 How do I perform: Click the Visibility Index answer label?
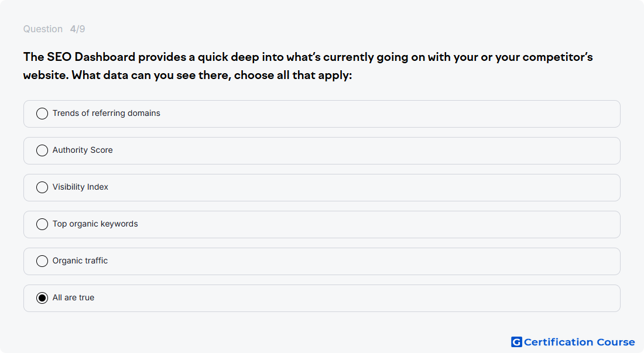click(81, 187)
